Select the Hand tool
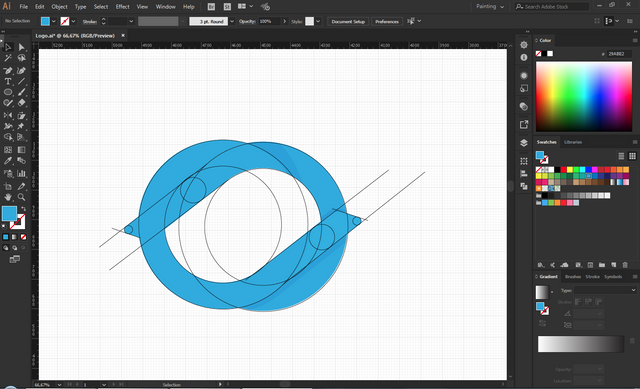Image resolution: width=640 pixels, height=389 pixels. click(8, 197)
